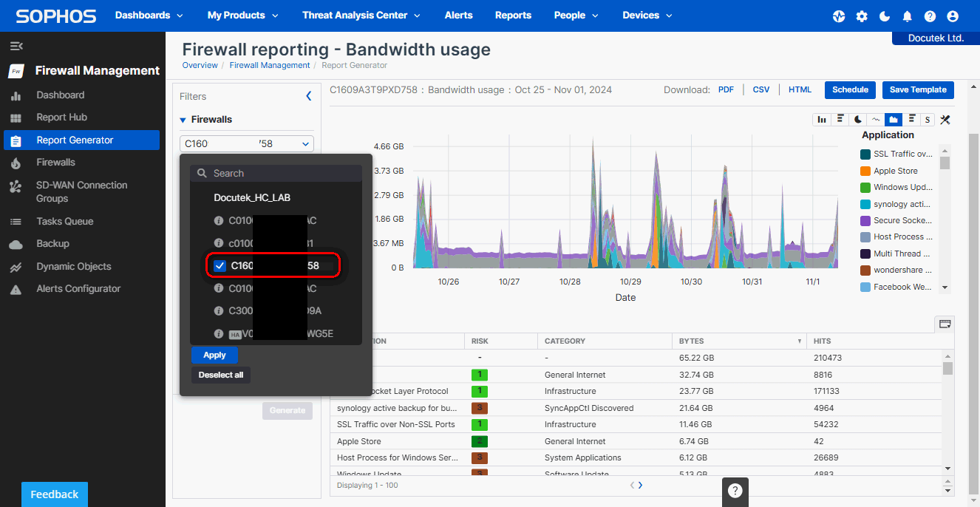Click the S chart type button
The height and width of the screenshot is (507, 980).
[927, 120]
